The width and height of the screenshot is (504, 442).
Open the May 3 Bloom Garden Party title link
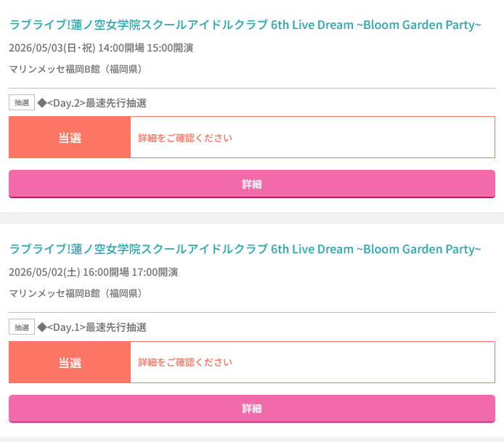[245, 25]
